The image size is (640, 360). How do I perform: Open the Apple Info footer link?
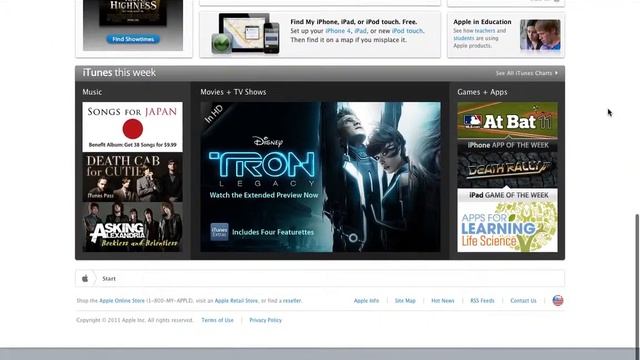pyautogui.click(x=366, y=301)
